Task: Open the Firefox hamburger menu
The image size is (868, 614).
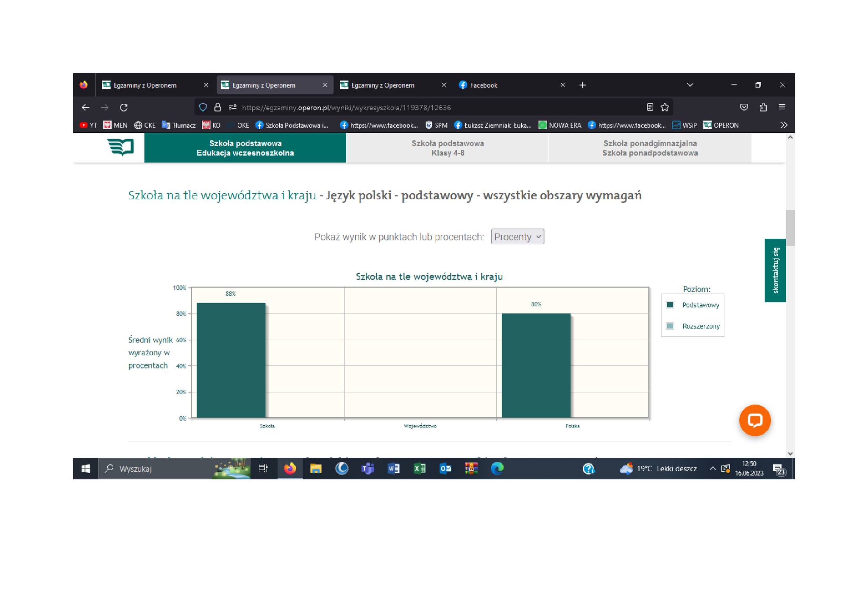Action: pyautogui.click(x=782, y=107)
